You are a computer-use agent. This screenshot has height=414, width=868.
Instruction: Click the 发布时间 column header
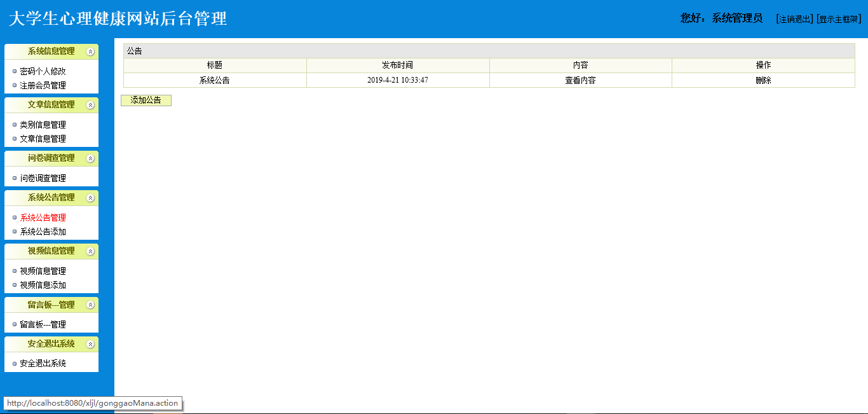pyautogui.click(x=398, y=66)
